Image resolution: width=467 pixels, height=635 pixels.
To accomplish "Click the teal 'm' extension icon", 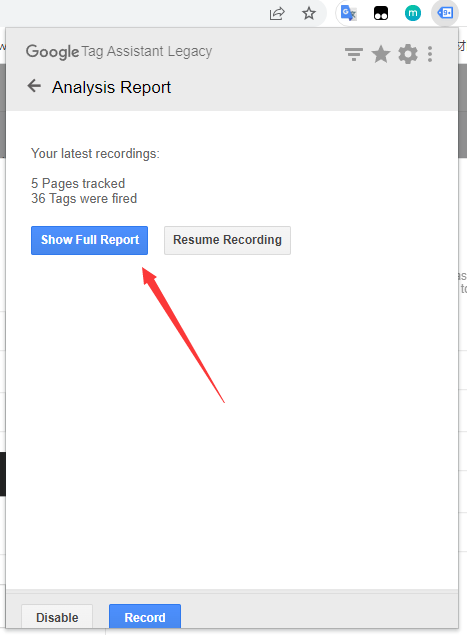I will (x=413, y=13).
